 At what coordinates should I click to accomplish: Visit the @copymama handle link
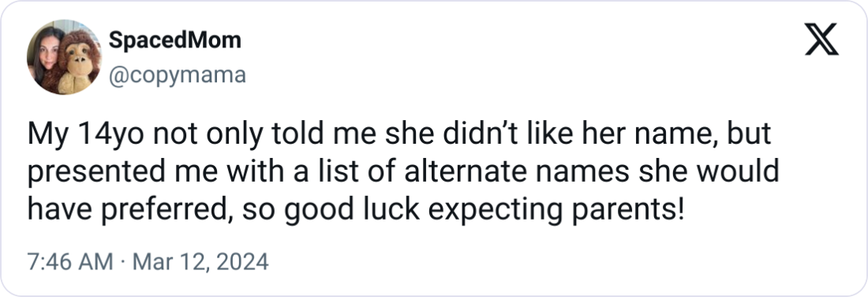tap(177, 75)
